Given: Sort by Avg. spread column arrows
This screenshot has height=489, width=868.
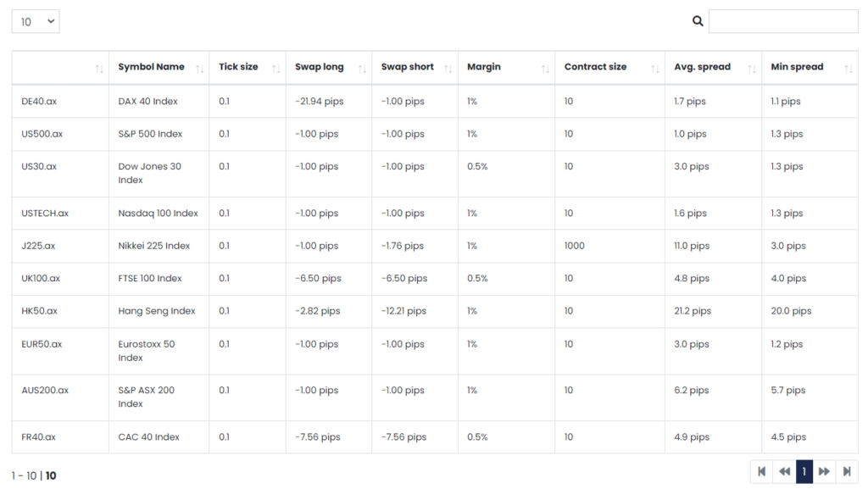Looking at the screenshot, I should [752, 69].
